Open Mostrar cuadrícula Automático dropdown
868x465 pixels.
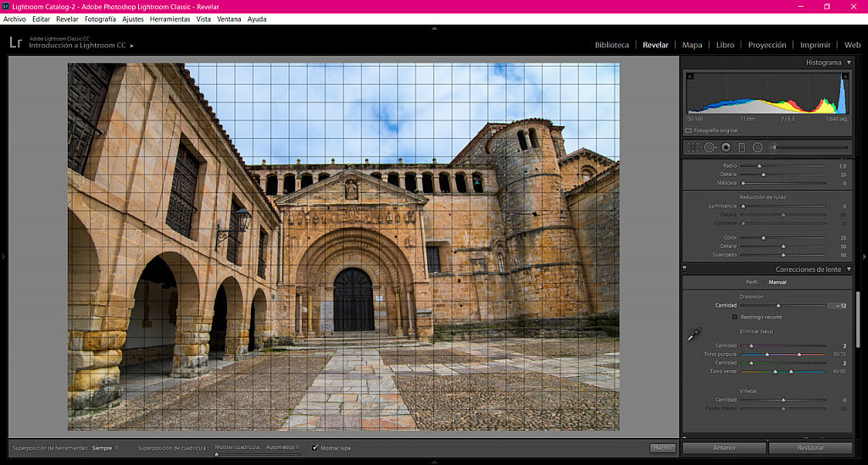point(282,447)
